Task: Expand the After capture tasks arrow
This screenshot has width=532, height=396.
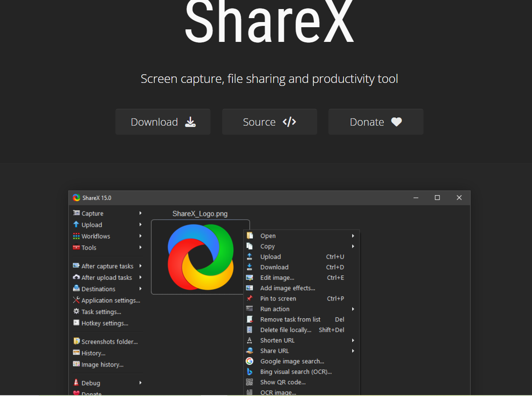Action: point(140,266)
